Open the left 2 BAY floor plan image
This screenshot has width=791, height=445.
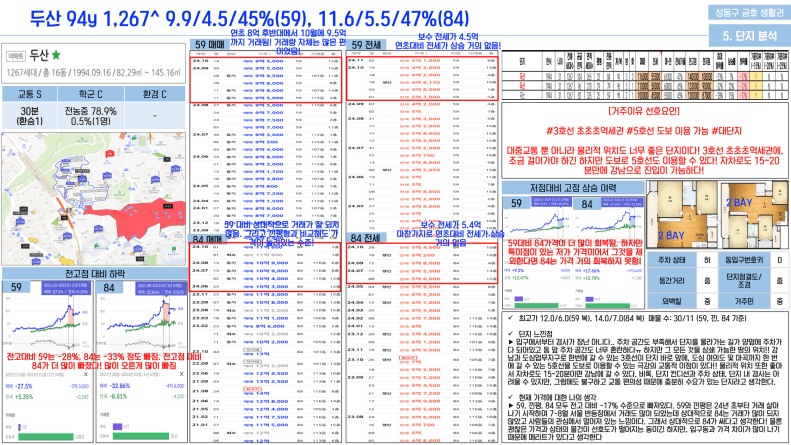coord(683,214)
